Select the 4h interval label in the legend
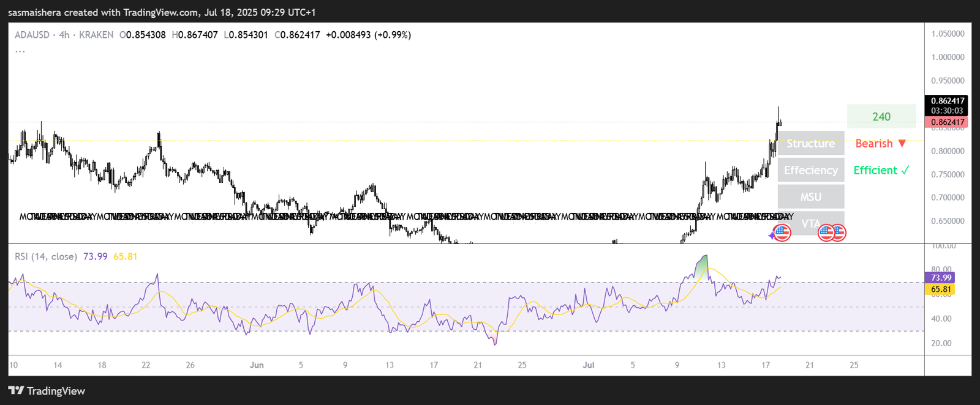This screenshot has width=980, height=405. point(64,35)
